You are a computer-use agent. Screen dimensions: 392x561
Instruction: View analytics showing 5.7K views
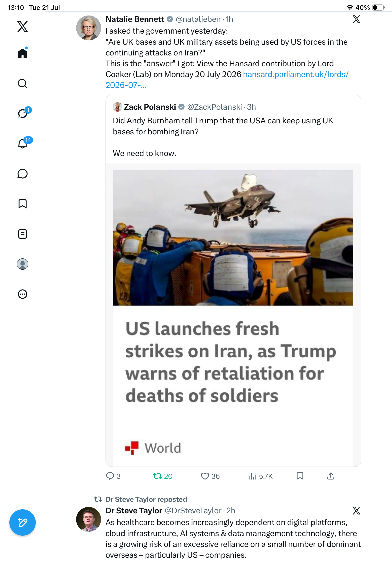pos(261,476)
